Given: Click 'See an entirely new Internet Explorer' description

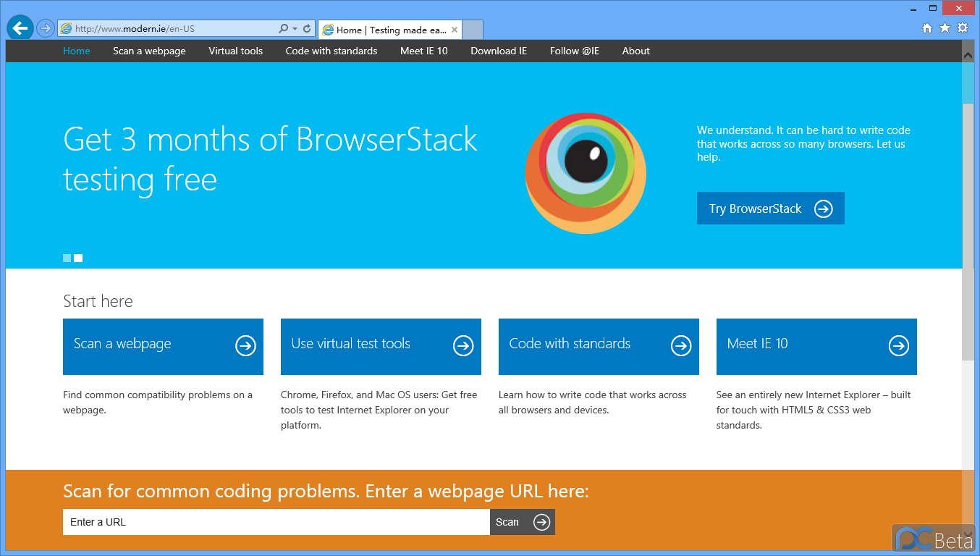Looking at the screenshot, I should (x=814, y=410).
